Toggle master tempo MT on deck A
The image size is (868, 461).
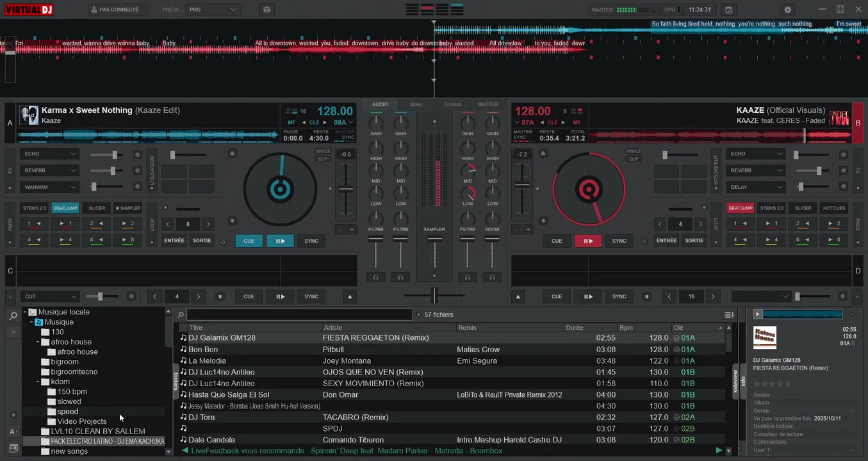291,122
